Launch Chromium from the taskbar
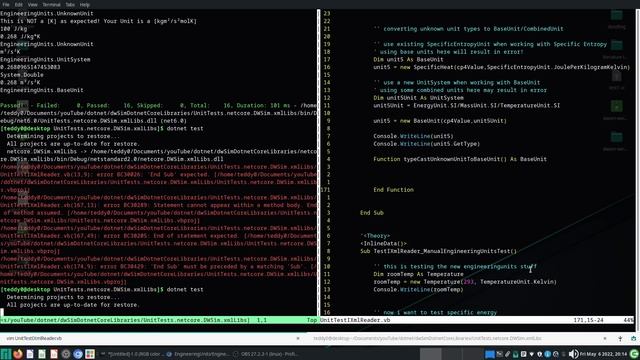This screenshot has width=640, height=360. pyautogui.click(x=78, y=354)
